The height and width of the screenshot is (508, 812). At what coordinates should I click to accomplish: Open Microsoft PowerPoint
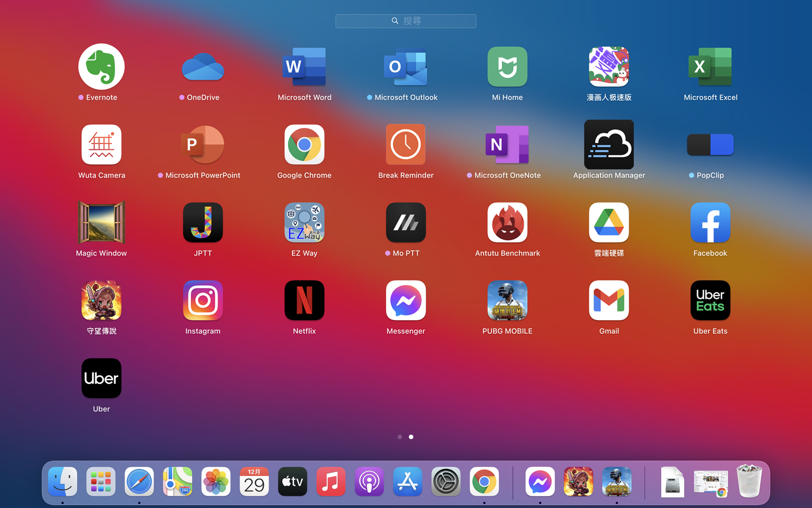tap(202, 144)
